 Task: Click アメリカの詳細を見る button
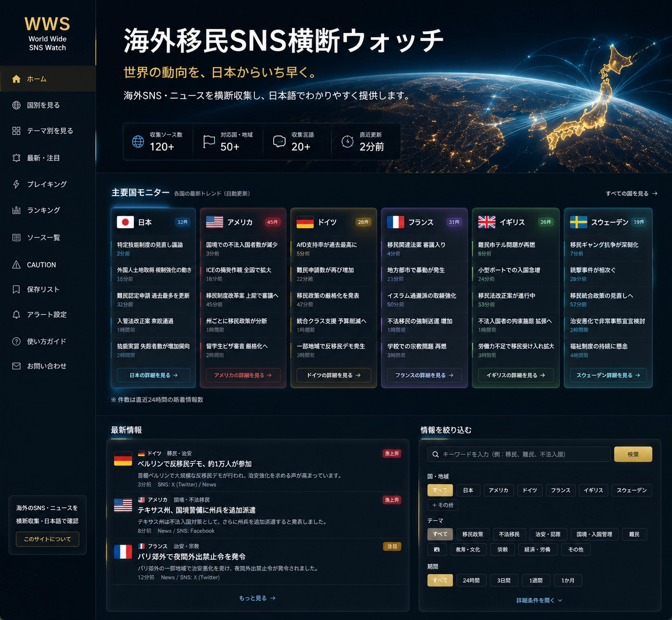243,375
